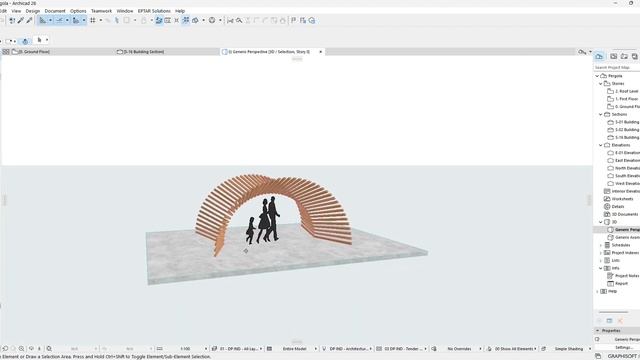Toggle the grid snap icon
Viewport: 640px width, 360px height.
point(93,20)
